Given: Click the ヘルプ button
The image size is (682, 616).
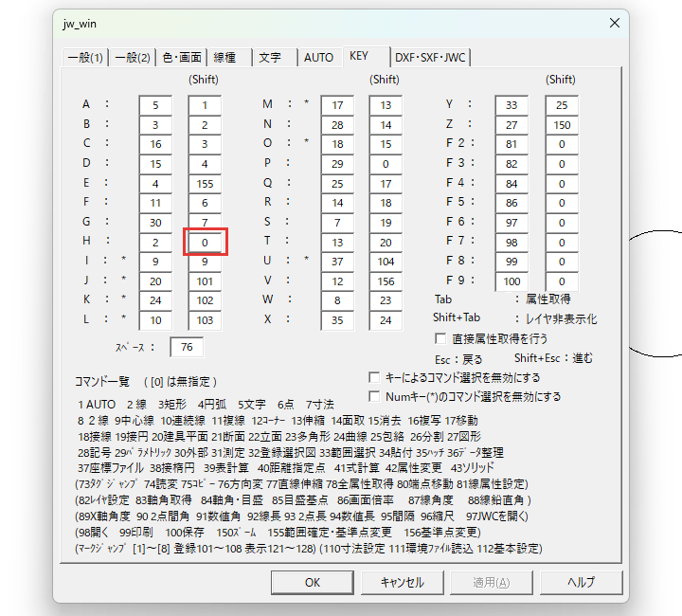Looking at the screenshot, I should point(581,583).
